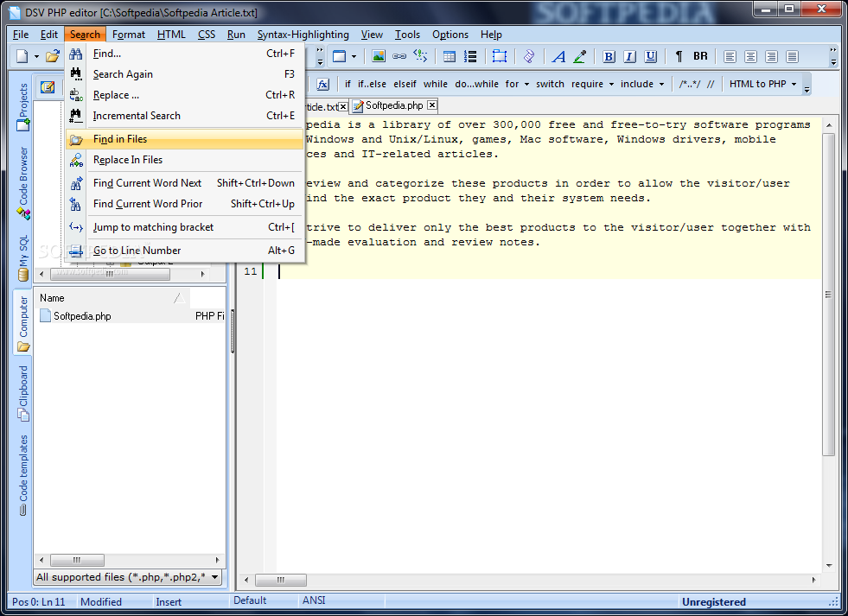
Task: Toggle Underline formatting
Action: pos(651,56)
